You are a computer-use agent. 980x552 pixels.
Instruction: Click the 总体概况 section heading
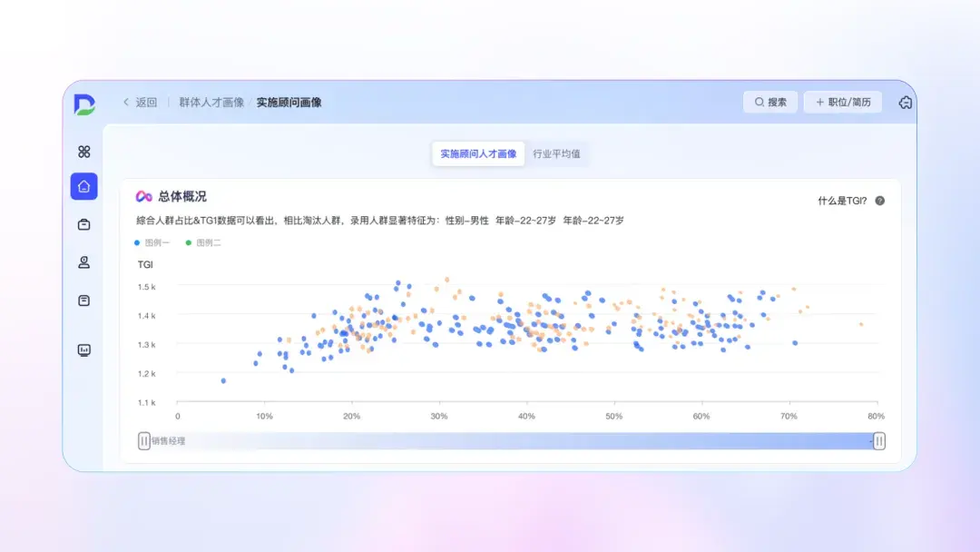(x=181, y=196)
